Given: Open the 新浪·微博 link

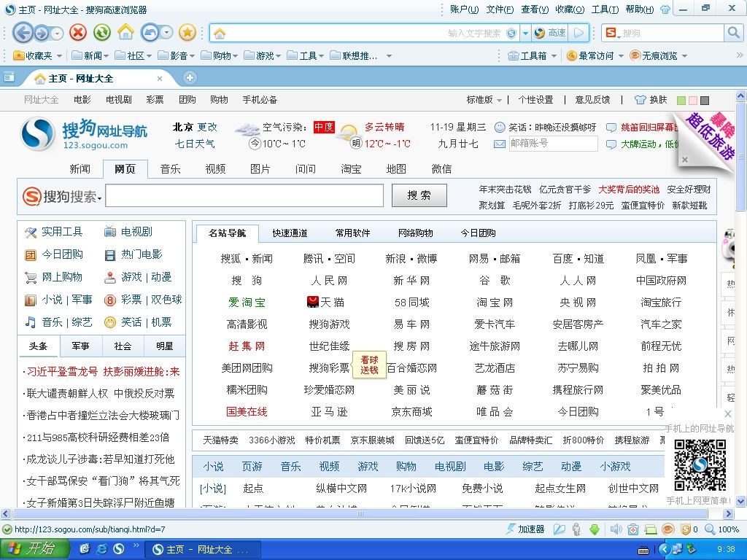Looking at the screenshot, I should (x=411, y=259).
